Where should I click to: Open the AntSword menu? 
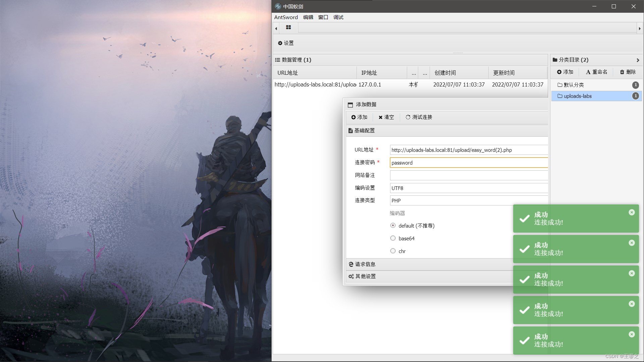[x=286, y=17]
